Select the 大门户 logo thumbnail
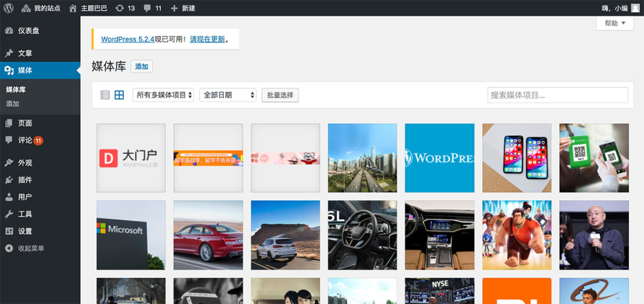The width and height of the screenshot is (644, 304). (x=131, y=158)
